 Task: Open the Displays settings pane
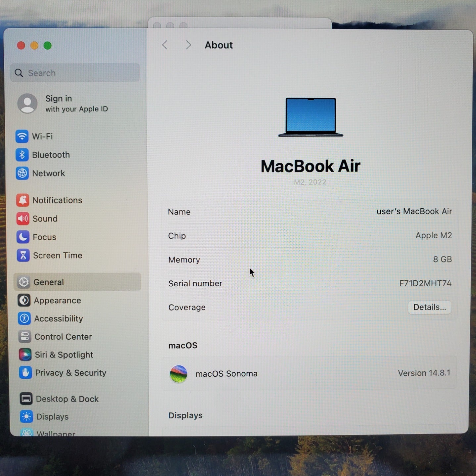52,417
